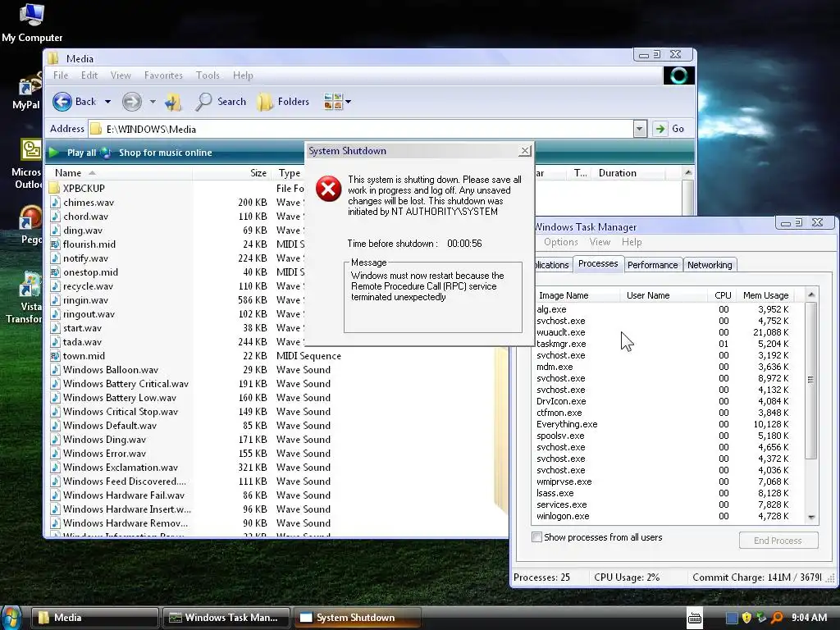Image resolution: width=840 pixels, height=630 pixels.
Task: Click the on-screen keyboard tray icon
Action: click(695, 618)
